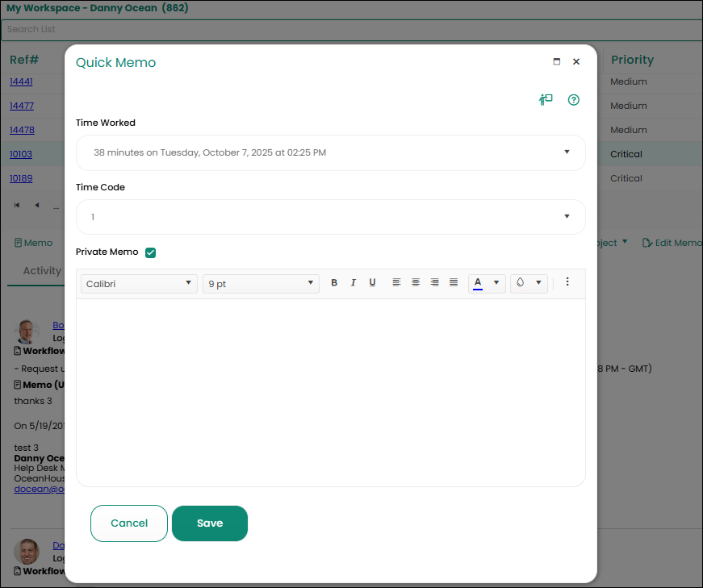Toggle bold formatting in memo editor

[334, 283]
